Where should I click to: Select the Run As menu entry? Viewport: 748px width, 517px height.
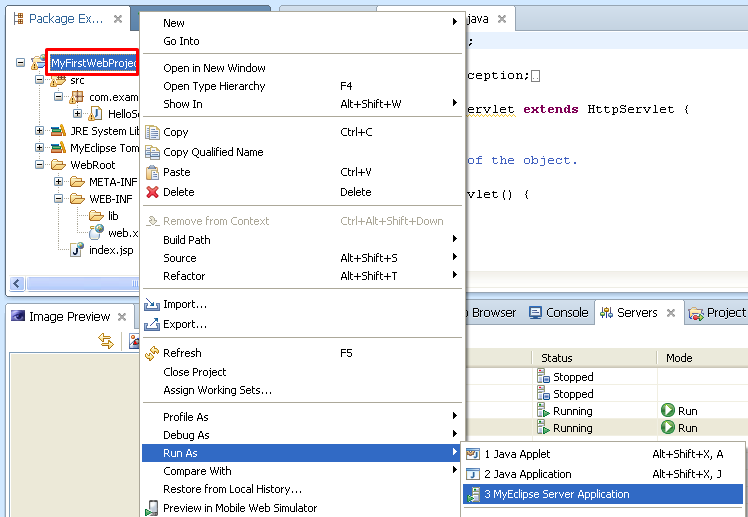[302, 453]
